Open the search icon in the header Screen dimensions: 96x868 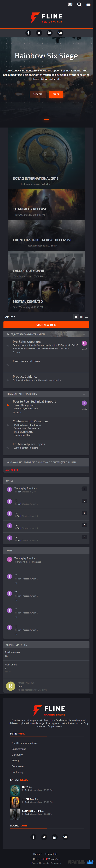(x=79, y=4)
